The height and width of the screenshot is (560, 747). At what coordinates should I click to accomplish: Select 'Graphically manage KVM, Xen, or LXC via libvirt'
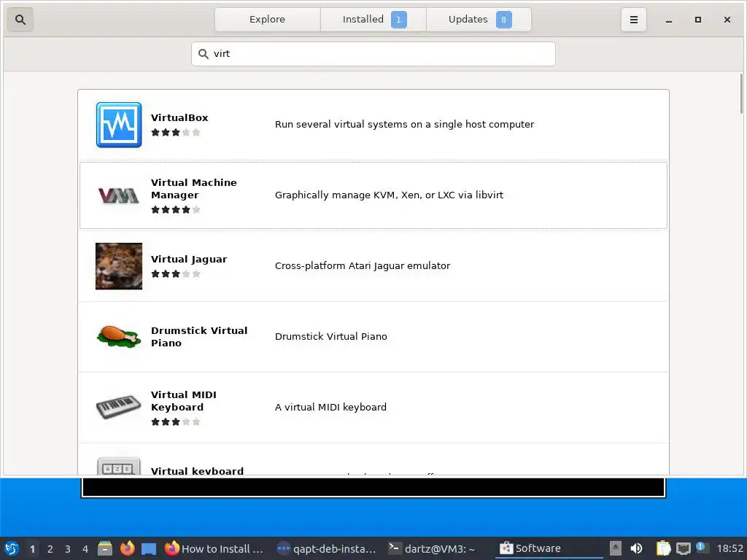coord(389,195)
